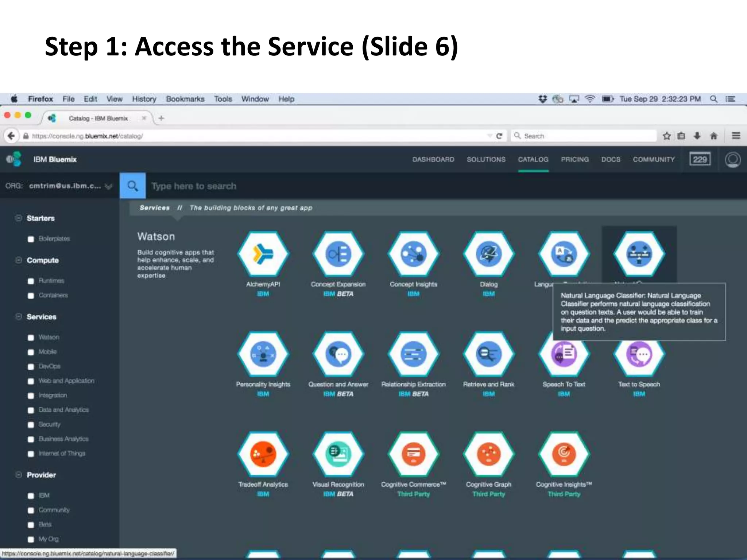Check the Security filter checkbox
747x560 pixels.
pos(31,425)
